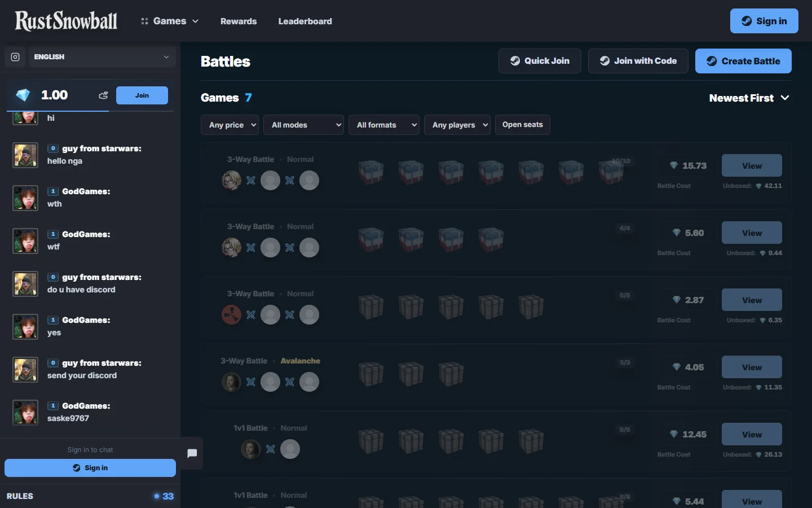Open the Leaderboard page
The width and height of the screenshot is (812, 508).
point(305,21)
